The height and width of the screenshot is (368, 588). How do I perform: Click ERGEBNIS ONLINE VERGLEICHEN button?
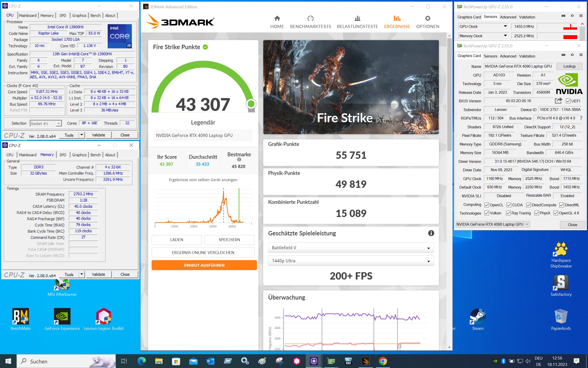[x=203, y=253]
